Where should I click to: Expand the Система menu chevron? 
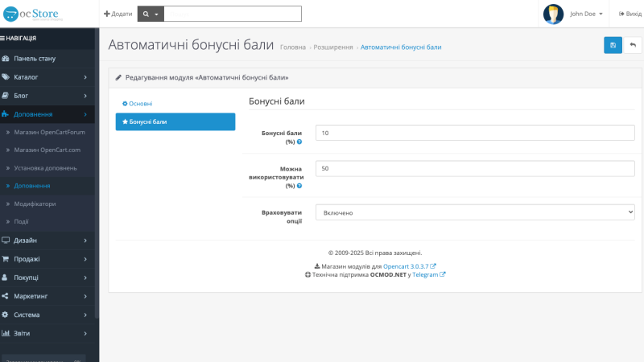(85, 315)
